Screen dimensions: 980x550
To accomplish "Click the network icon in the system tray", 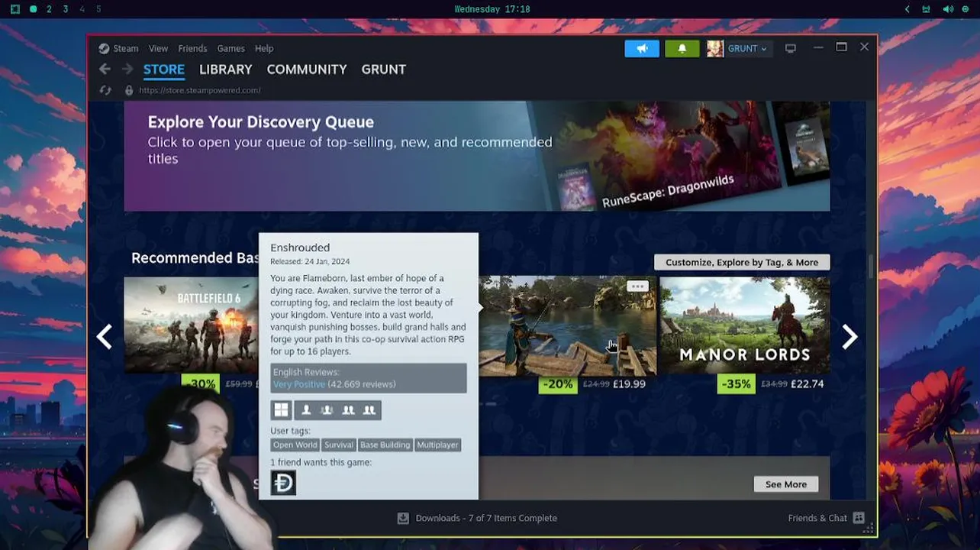I will tap(927, 9).
